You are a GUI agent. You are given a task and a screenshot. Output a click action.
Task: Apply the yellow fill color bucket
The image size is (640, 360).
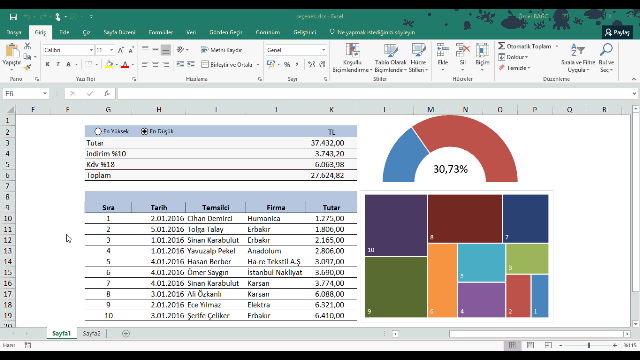click(x=109, y=64)
